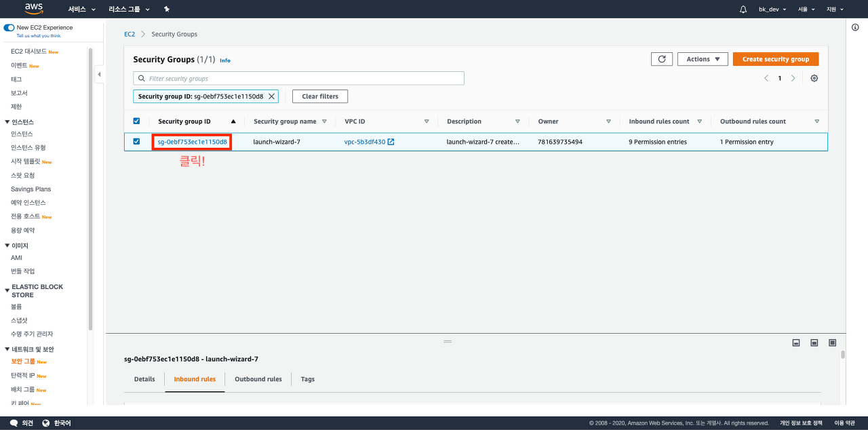
Task: Open VPC link vpc-5b3df430
Action: (x=365, y=142)
